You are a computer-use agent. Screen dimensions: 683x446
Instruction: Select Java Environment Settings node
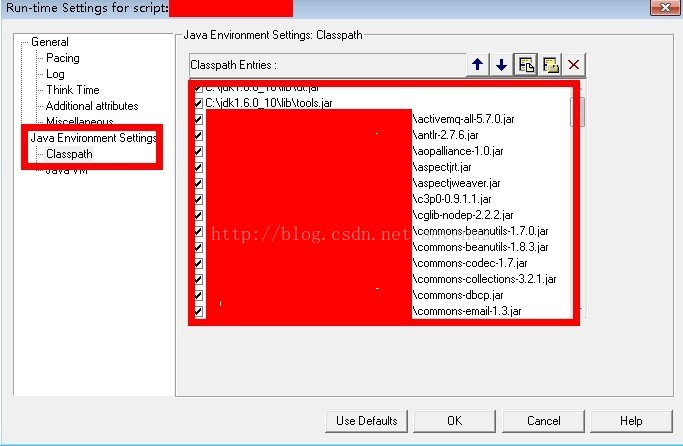tap(93, 138)
